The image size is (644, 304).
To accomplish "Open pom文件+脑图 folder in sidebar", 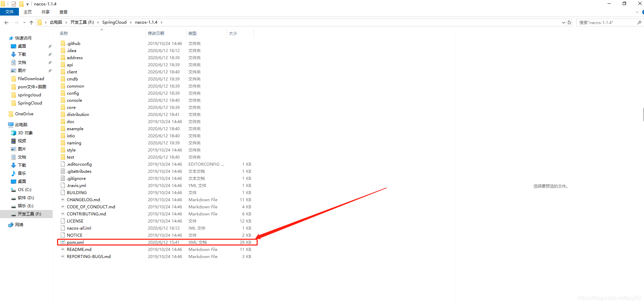I will (32, 87).
